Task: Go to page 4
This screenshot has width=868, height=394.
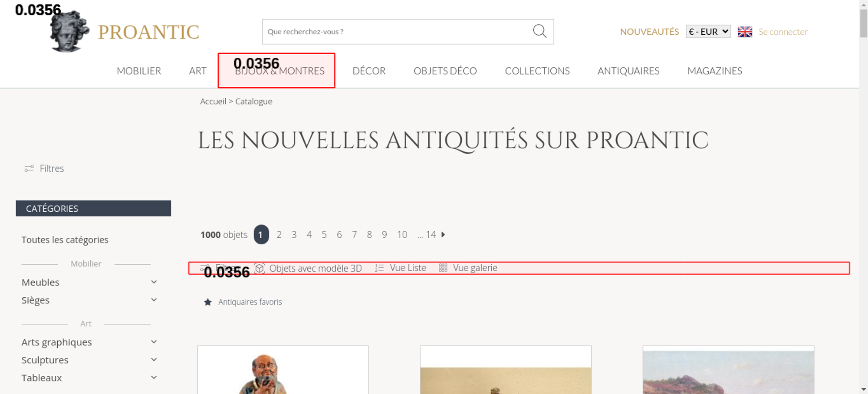Action: [x=309, y=235]
